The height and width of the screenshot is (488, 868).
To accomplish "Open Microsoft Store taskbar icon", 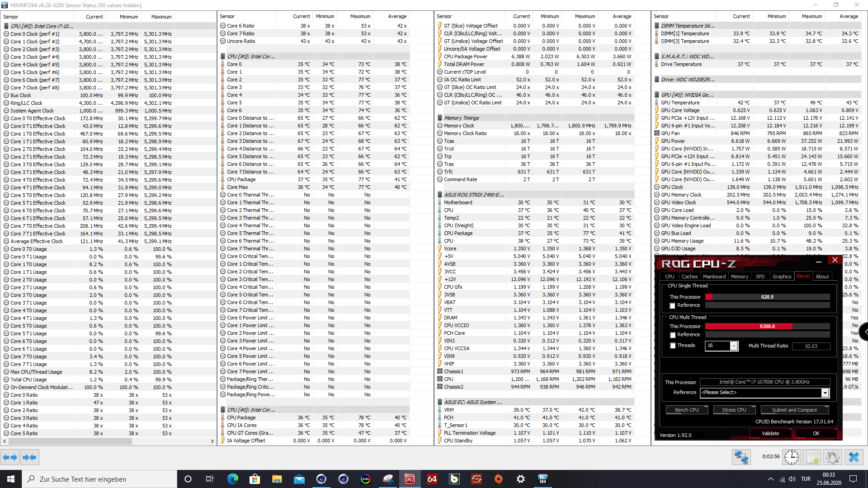I will 255,479.
